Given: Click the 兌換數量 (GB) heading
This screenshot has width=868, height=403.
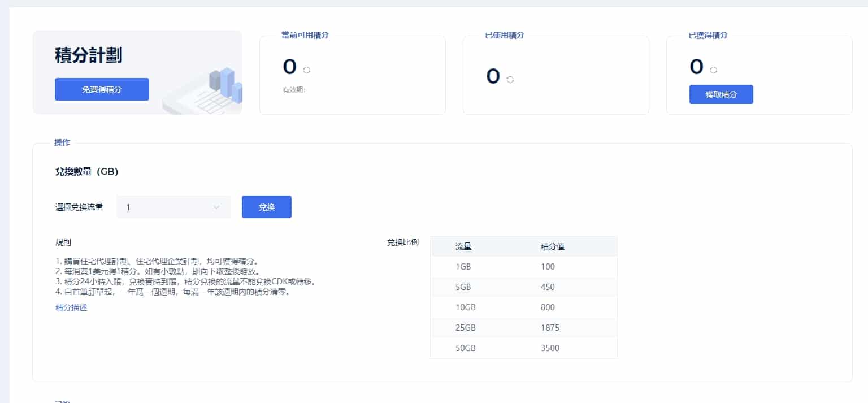Looking at the screenshot, I should [x=86, y=172].
